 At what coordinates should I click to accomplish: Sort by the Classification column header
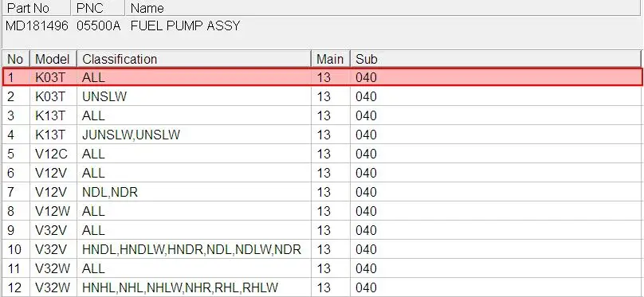pyautogui.click(x=194, y=59)
